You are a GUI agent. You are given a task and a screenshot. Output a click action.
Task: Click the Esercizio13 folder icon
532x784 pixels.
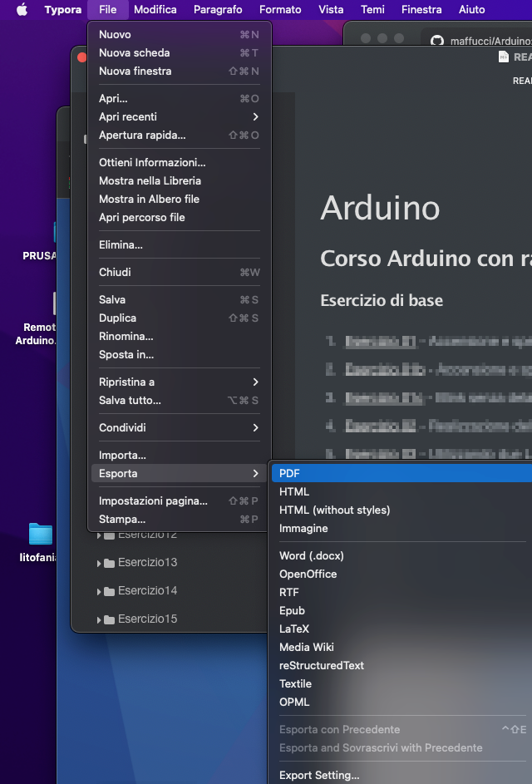point(109,563)
